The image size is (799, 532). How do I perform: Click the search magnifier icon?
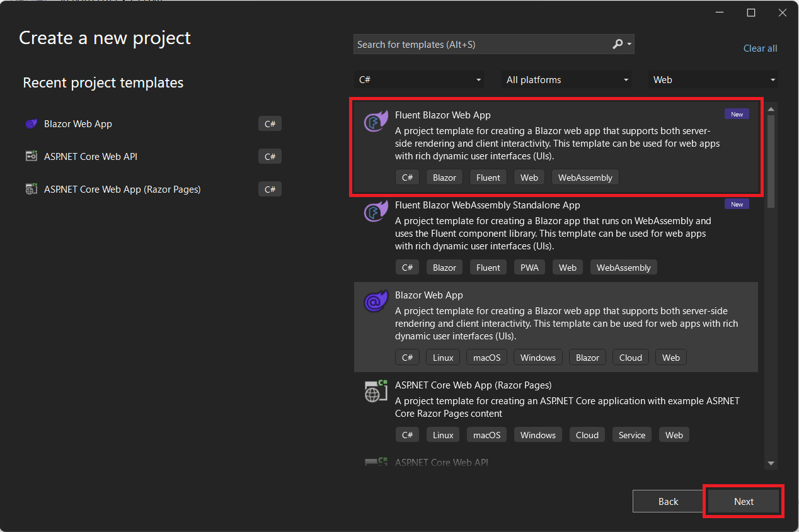617,44
